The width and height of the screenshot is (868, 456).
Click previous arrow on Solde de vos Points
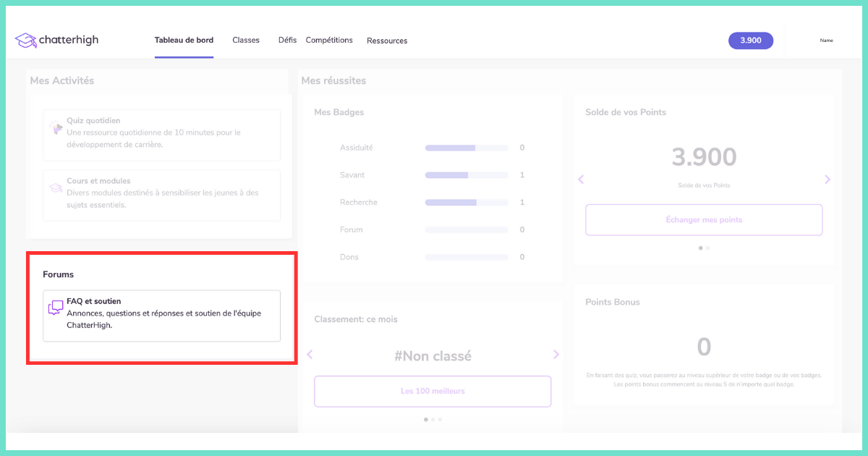(x=582, y=179)
